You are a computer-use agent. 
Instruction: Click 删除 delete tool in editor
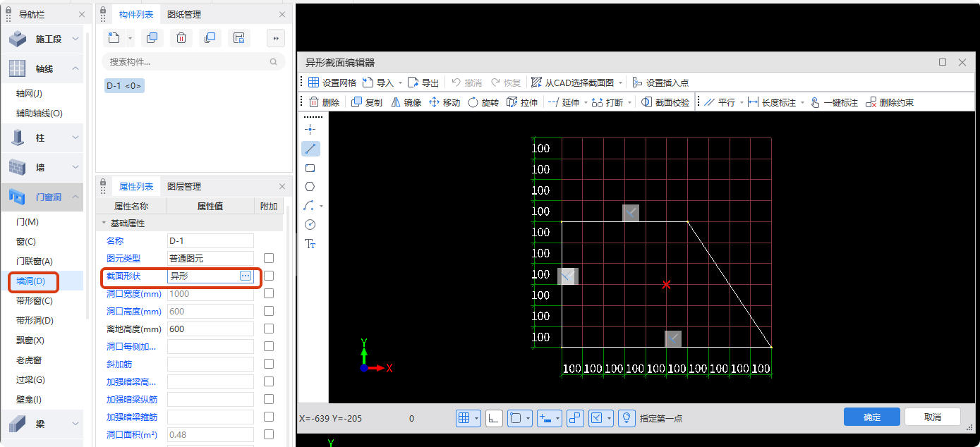324,102
